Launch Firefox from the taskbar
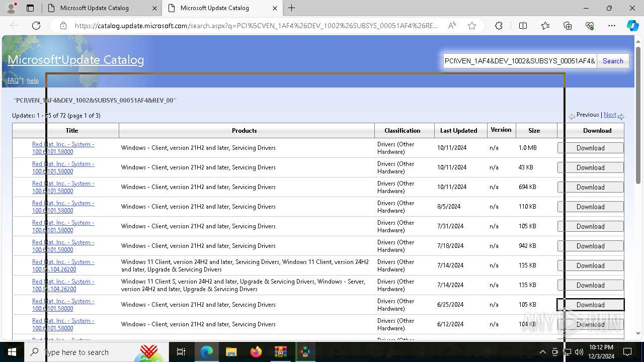This screenshot has width=644, height=362. tap(256, 352)
